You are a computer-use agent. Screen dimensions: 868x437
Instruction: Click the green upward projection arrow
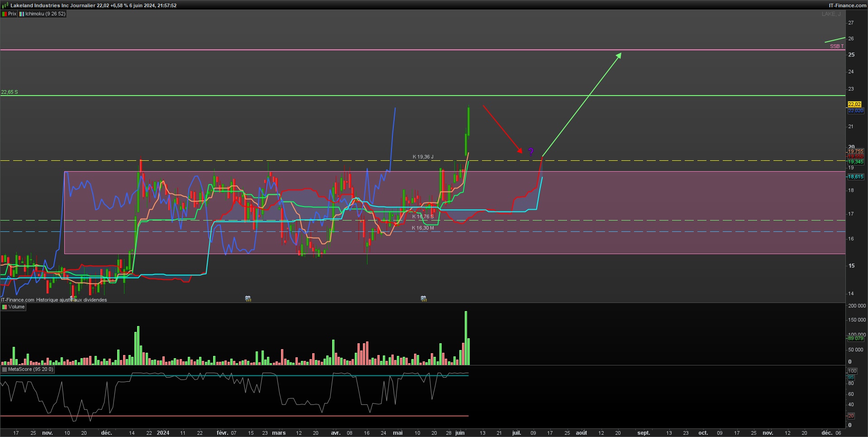point(582,105)
